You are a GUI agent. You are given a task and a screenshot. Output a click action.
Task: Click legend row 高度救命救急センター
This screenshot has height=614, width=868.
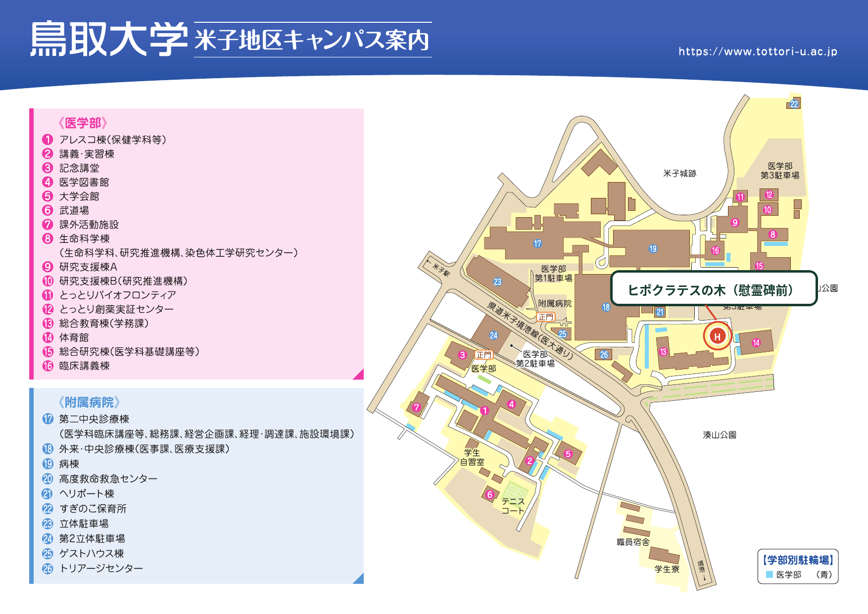(x=100, y=479)
